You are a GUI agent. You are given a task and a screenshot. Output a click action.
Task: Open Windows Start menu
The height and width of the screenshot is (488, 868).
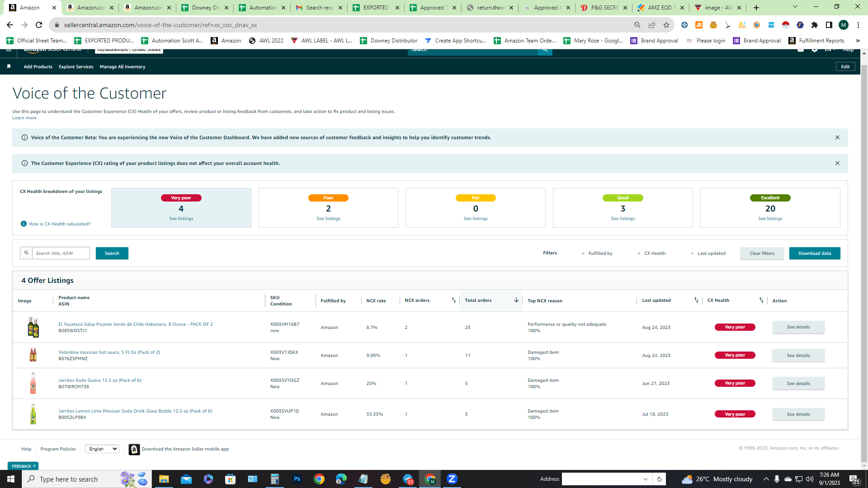coord(11,479)
